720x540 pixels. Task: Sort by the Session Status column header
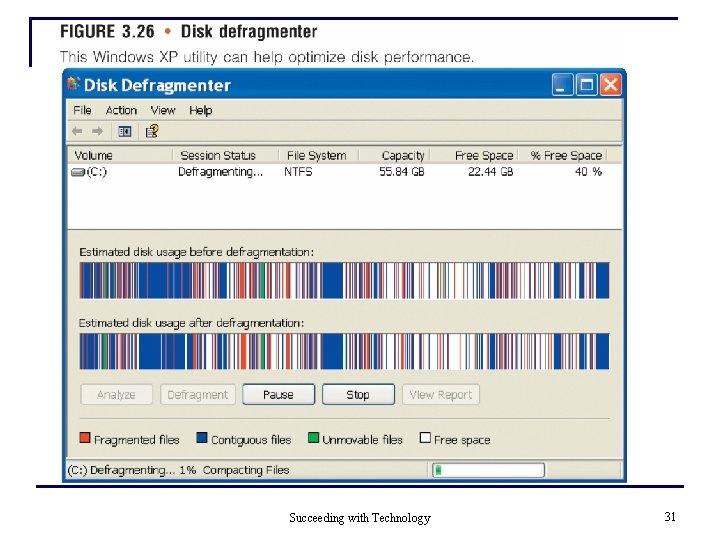pyautogui.click(x=225, y=155)
